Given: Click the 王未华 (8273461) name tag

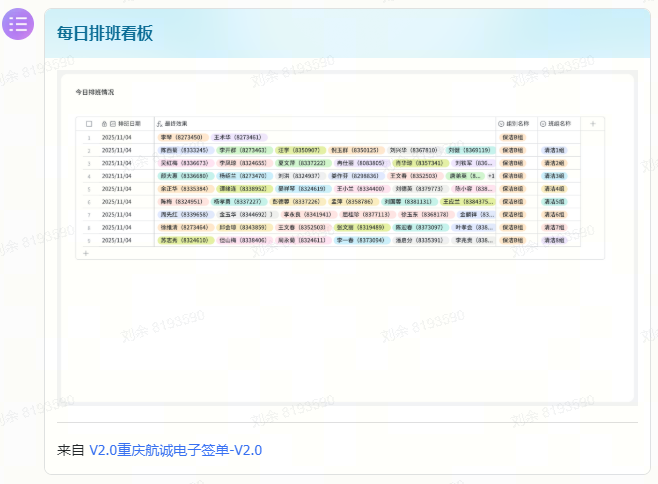Looking at the screenshot, I should coord(238,137).
